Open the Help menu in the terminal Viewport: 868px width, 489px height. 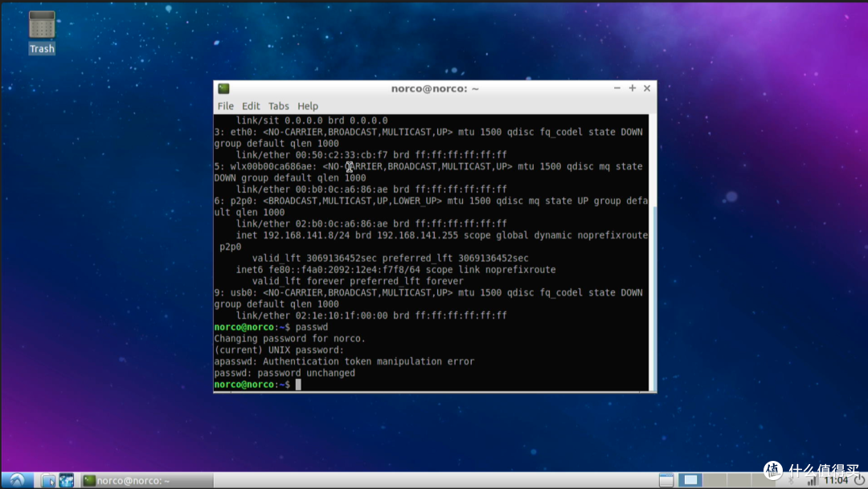(x=308, y=106)
